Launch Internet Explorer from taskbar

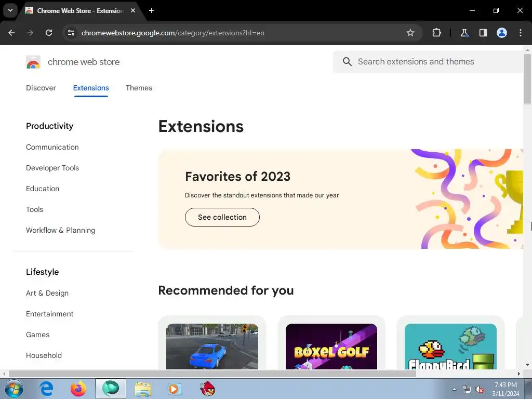(46, 389)
